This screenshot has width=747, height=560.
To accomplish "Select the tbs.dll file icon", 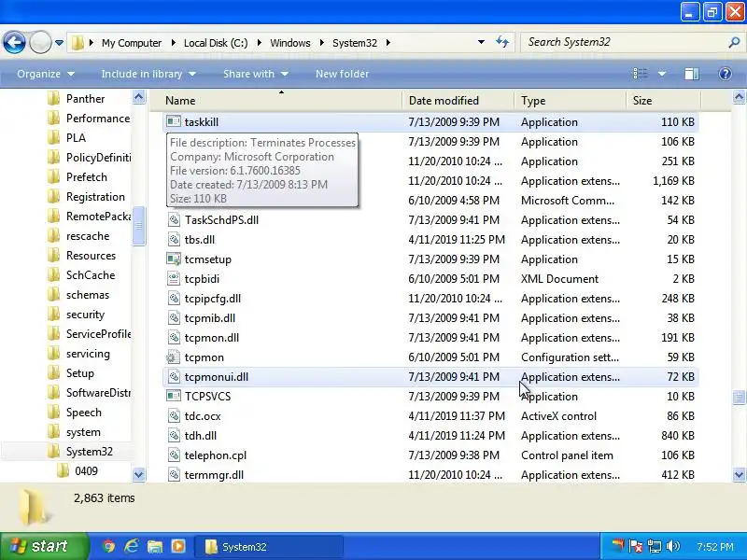I will 174,240.
